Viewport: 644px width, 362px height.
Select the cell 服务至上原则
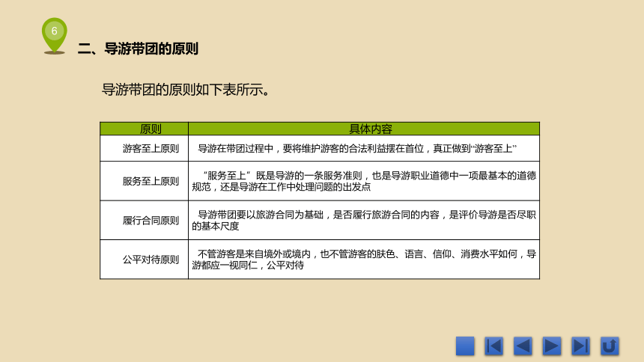coord(145,181)
